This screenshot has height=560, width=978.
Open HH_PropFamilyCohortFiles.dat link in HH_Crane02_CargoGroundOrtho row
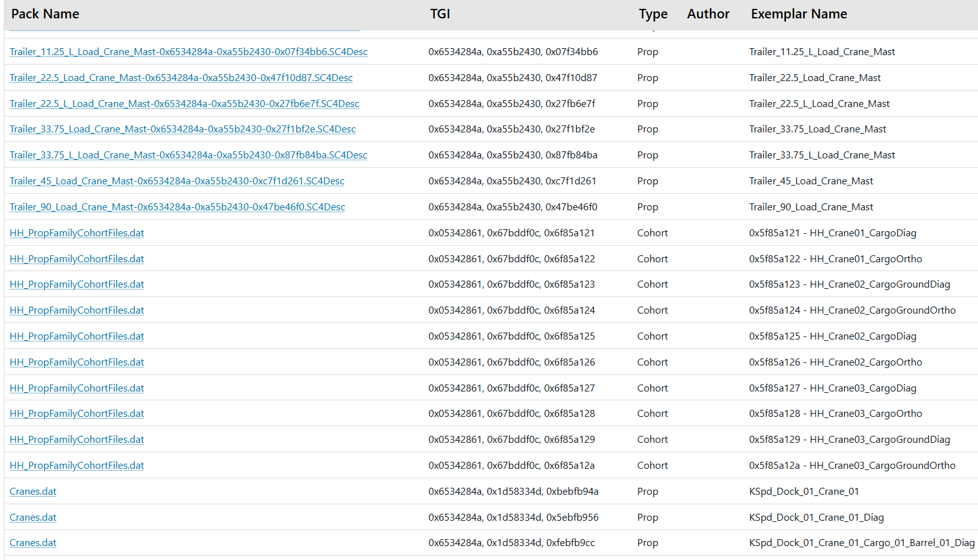click(x=77, y=310)
